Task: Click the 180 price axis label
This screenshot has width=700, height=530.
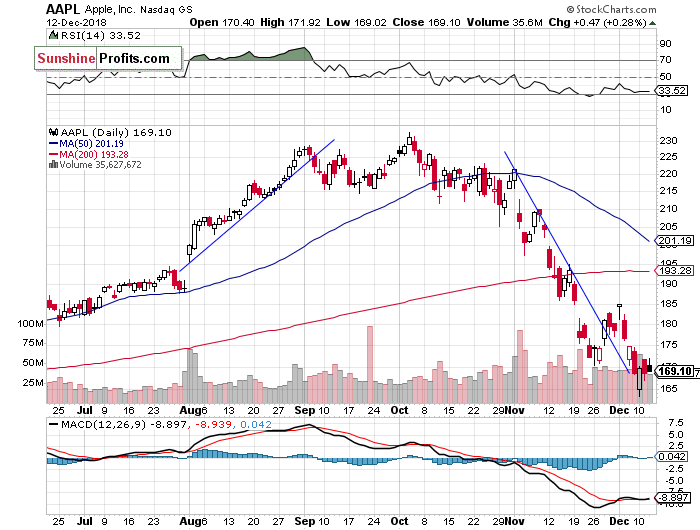Action: pyautogui.click(x=668, y=324)
